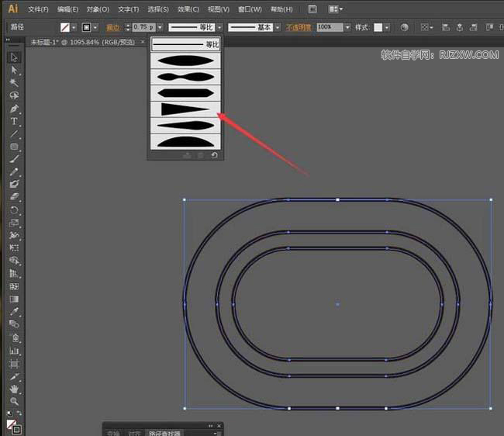Close the 未标题-1 document tab

point(143,42)
